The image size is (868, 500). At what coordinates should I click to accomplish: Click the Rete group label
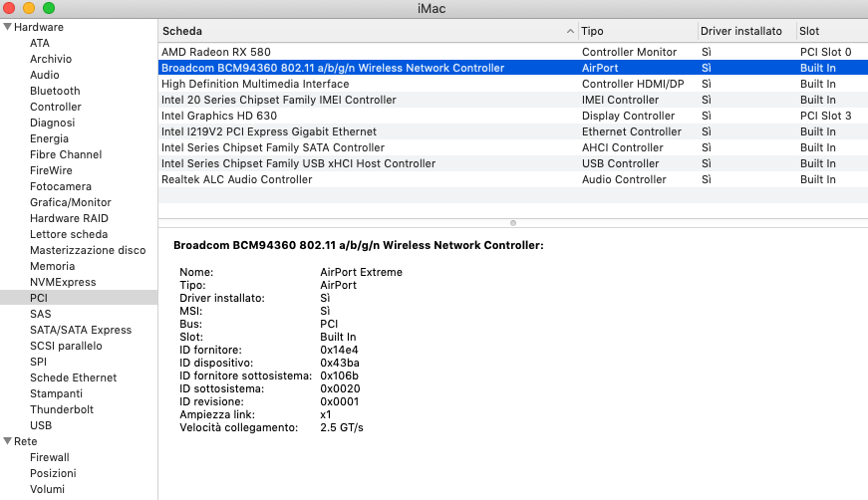(x=26, y=441)
